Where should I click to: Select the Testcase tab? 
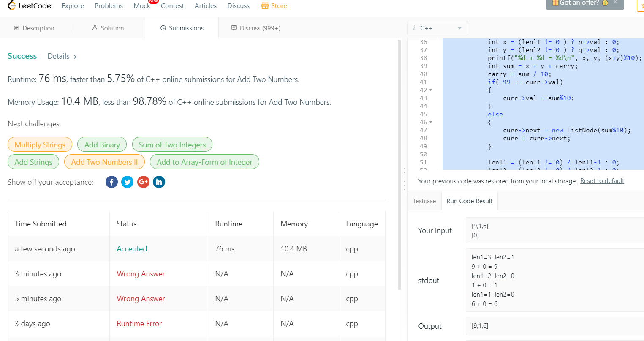pos(424,201)
